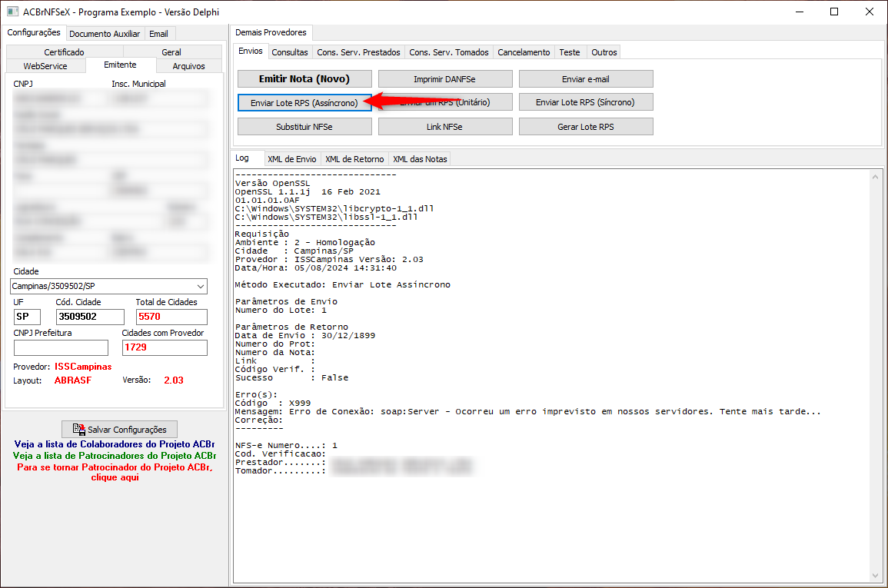The image size is (888, 588).
Task: Click the Cód. Cidade field 3509502
Action: (90, 317)
